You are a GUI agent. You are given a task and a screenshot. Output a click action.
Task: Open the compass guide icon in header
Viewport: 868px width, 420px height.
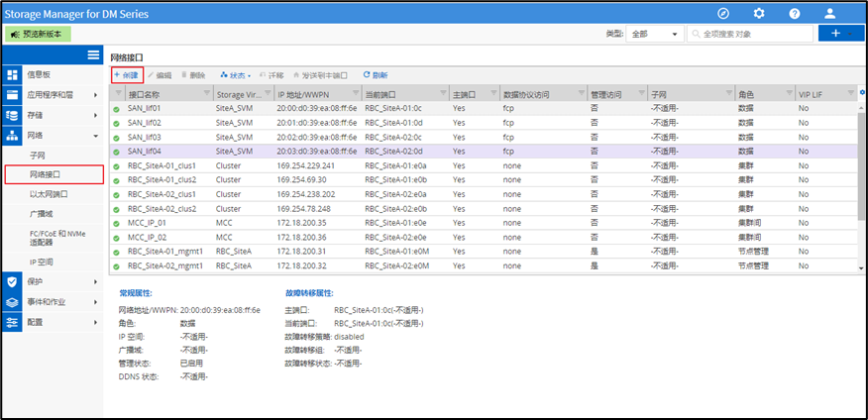tap(723, 13)
